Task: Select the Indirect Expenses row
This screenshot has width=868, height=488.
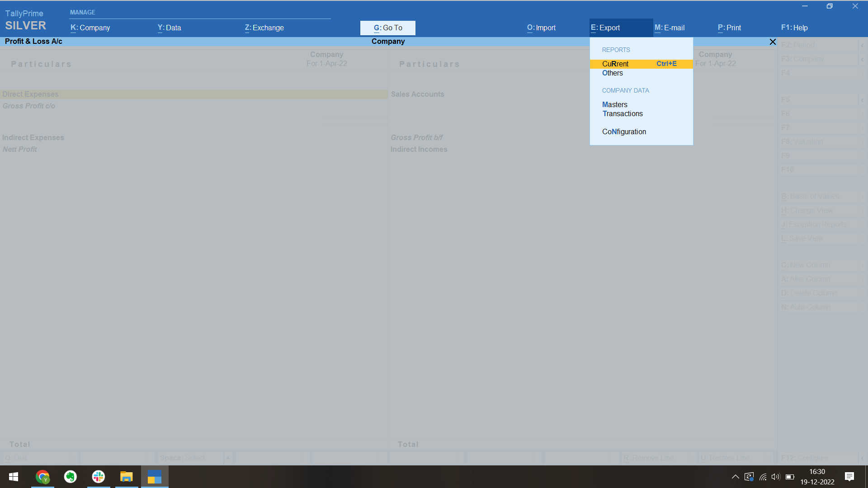Action: 33,137
